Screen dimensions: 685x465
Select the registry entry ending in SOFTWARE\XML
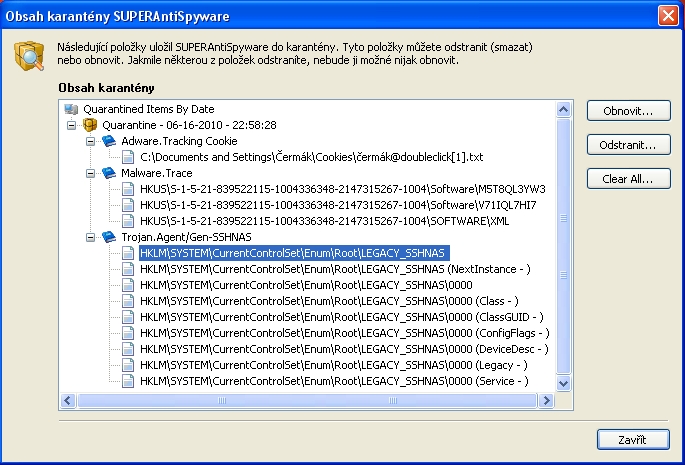tap(325, 221)
